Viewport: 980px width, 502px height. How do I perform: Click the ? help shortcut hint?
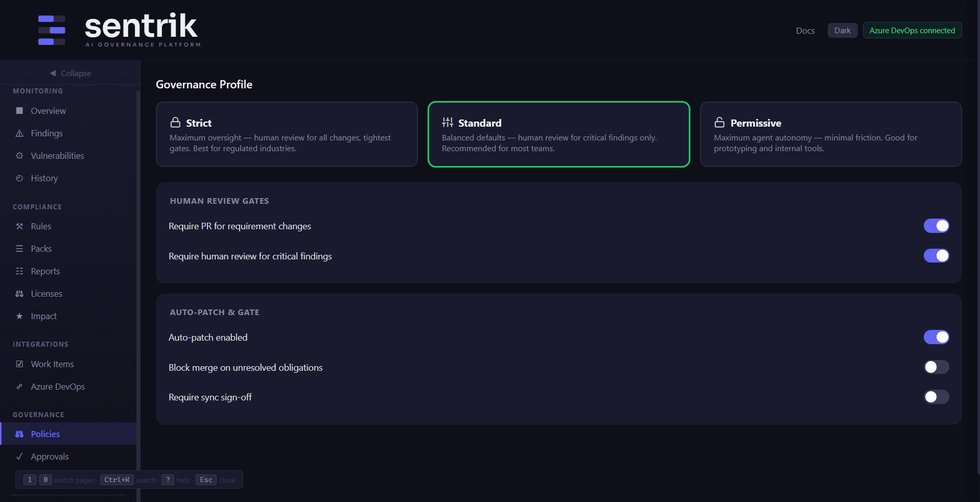coord(168,480)
